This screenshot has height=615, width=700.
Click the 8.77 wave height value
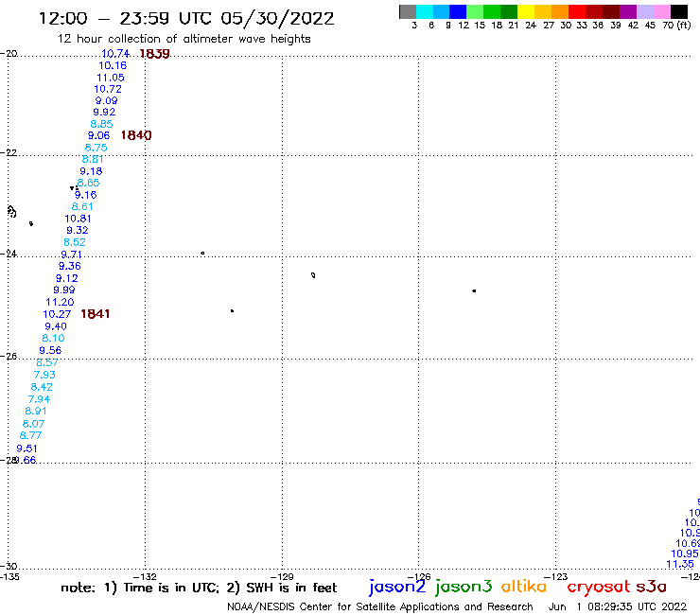[x=30, y=435]
